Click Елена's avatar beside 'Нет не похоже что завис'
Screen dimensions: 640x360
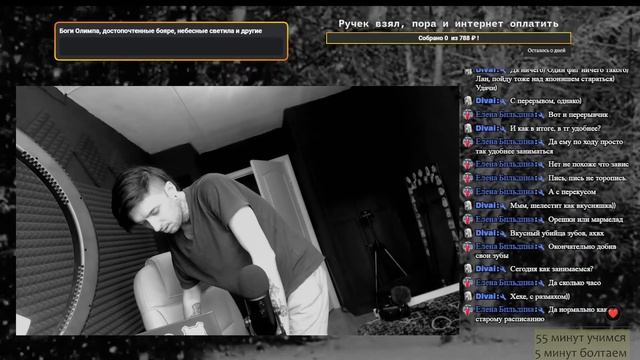click(468, 164)
